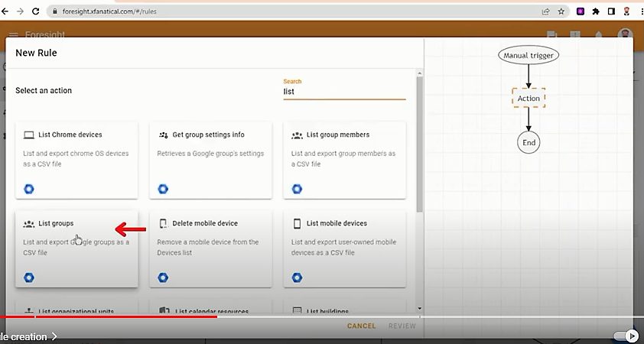
Task: Seek the video using the progress bar
Action: (322, 316)
